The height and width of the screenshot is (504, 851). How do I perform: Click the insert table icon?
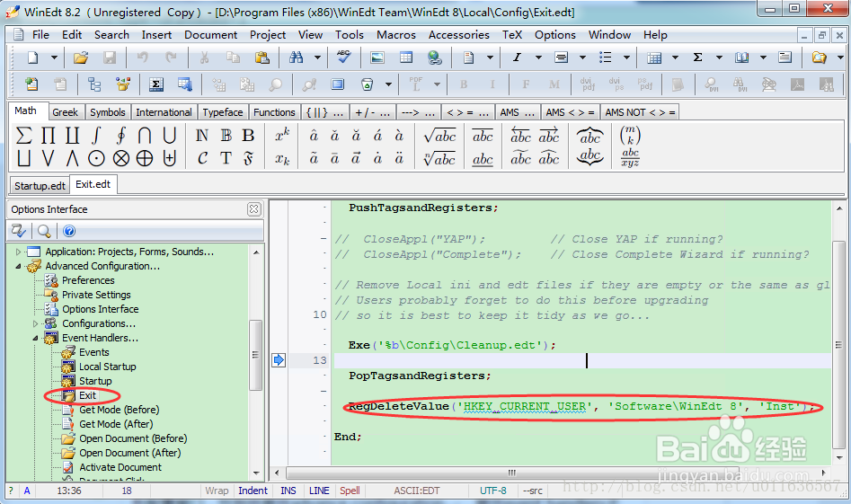coord(406,57)
